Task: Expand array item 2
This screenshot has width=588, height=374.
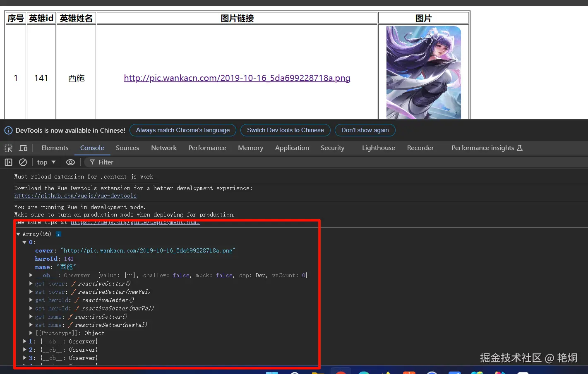Action: 25,350
